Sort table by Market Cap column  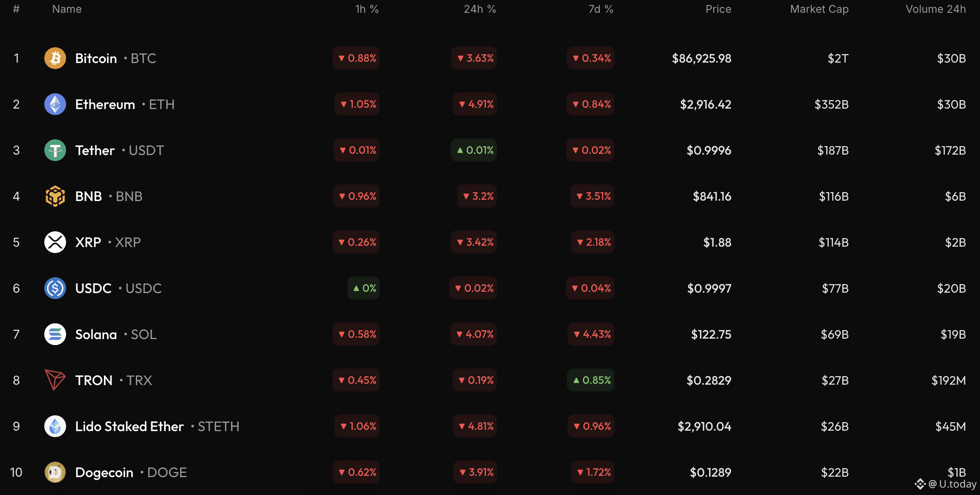point(819,9)
